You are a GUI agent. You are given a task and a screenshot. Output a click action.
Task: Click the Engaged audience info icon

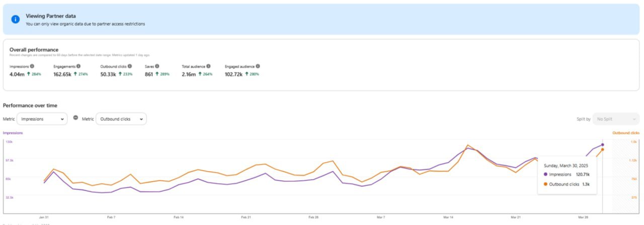(258, 66)
